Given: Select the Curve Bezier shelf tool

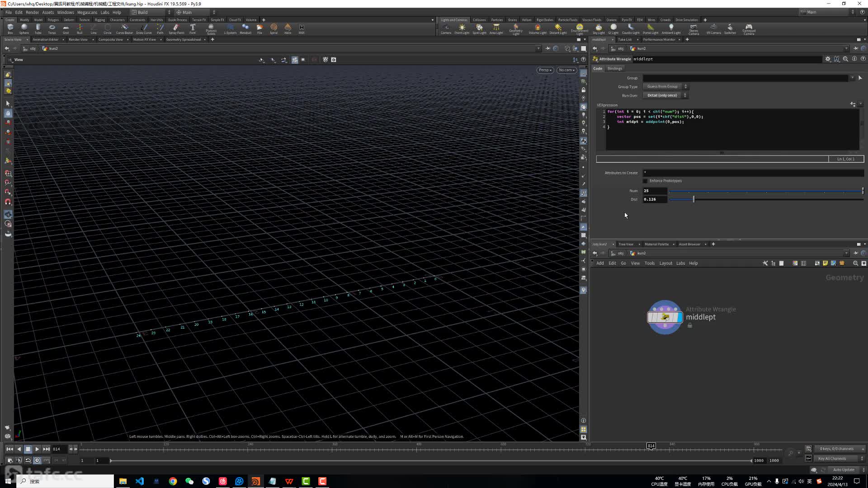Looking at the screenshot, I should (124, 29).
